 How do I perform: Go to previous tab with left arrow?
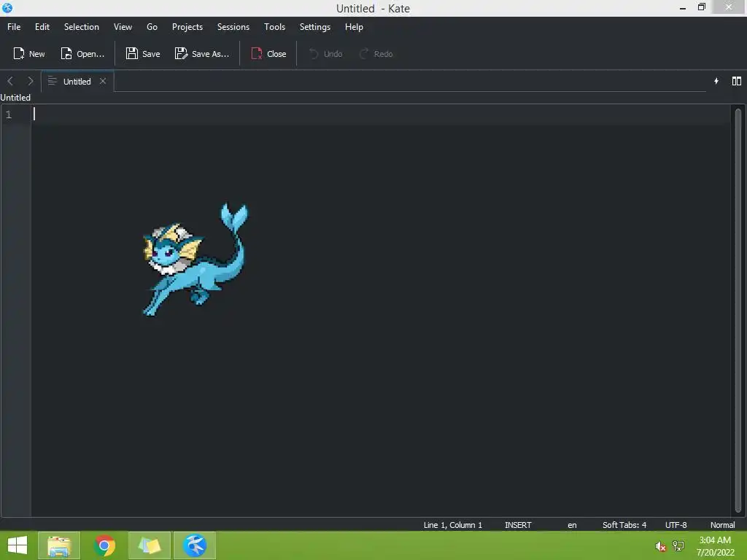click(10, 81)
